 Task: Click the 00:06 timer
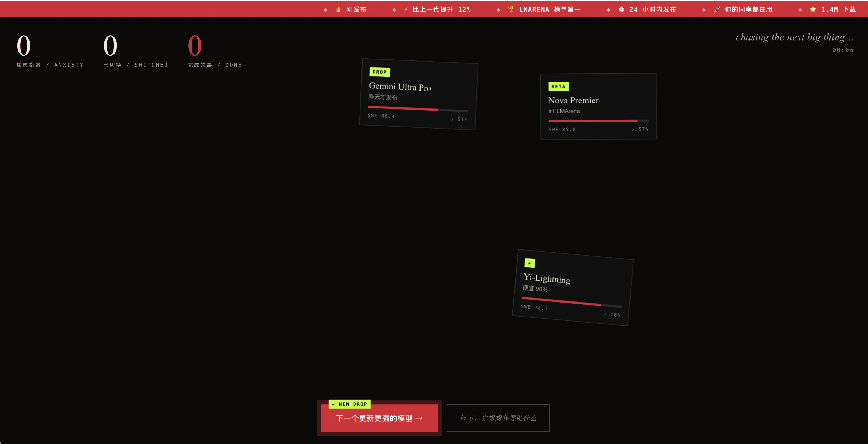tap(843, 50)
